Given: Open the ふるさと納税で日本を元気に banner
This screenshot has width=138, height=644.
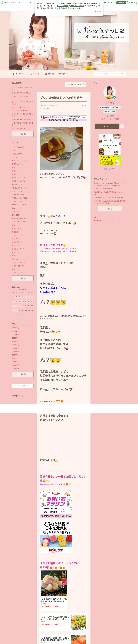Looking at the screenshot, I should tap(56, 537).
